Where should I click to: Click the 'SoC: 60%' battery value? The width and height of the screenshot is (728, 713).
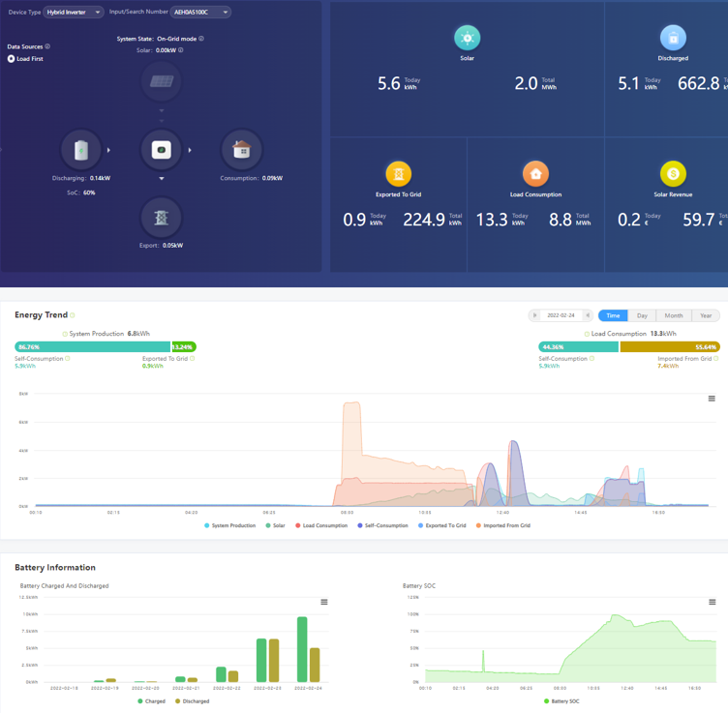tap(81, 193)
